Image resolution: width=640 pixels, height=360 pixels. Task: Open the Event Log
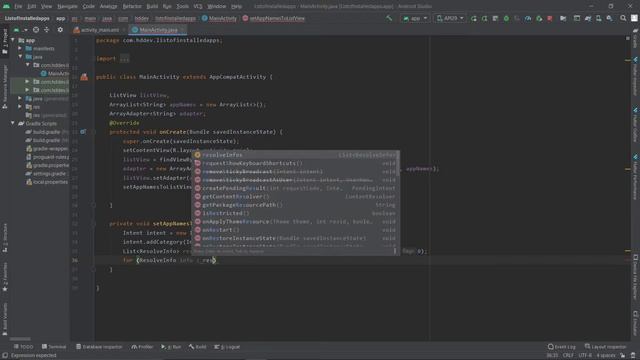562,347
